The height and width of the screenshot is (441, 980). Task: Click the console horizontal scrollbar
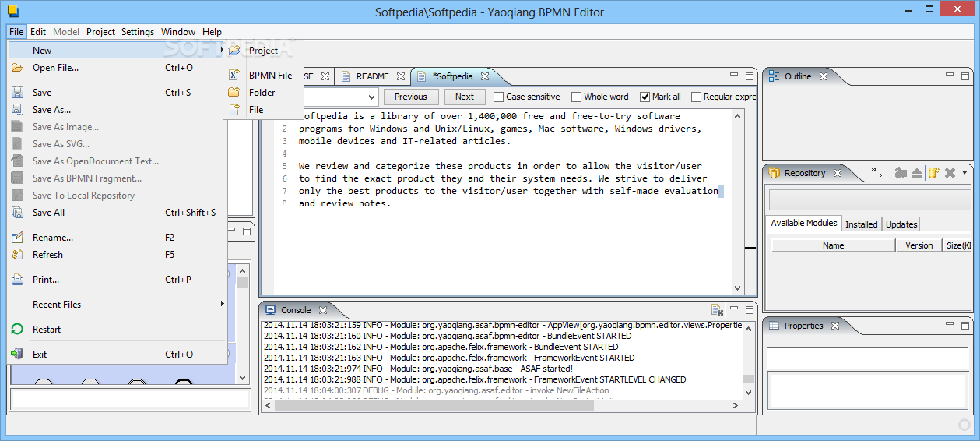[502, 406]
